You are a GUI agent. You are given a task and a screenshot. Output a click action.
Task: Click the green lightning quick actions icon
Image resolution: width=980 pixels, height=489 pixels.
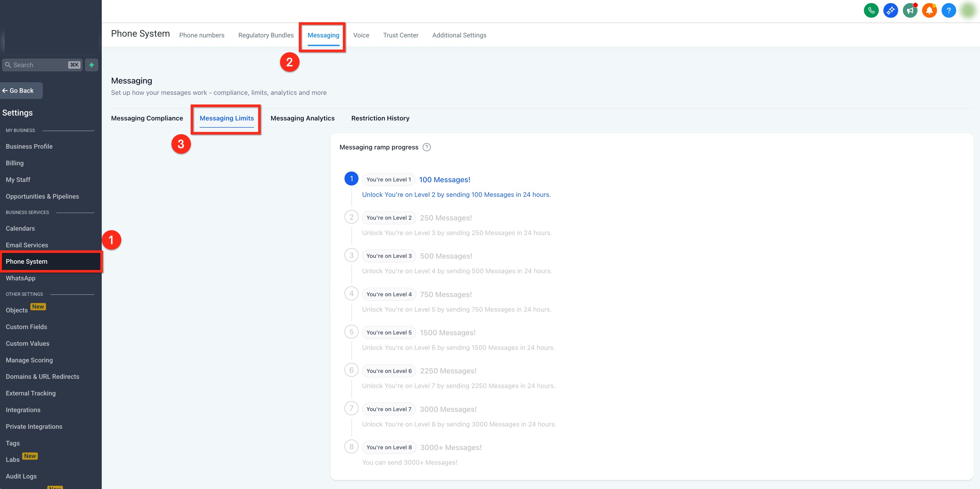tap(91, 65)
